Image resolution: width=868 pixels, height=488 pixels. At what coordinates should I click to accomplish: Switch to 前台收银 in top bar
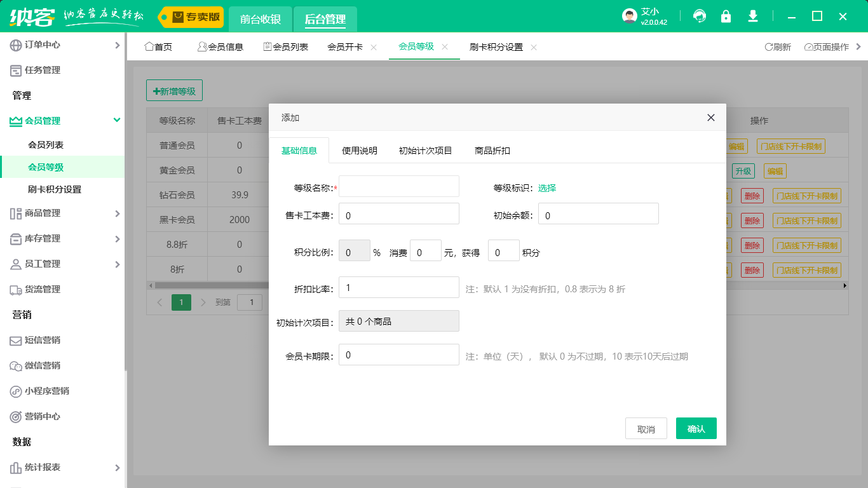261,19
